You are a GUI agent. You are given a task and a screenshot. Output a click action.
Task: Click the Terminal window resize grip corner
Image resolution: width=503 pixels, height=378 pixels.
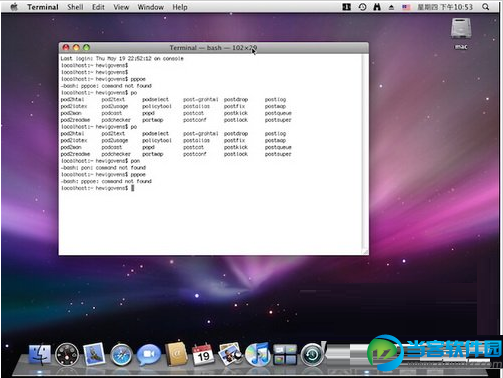365,252
